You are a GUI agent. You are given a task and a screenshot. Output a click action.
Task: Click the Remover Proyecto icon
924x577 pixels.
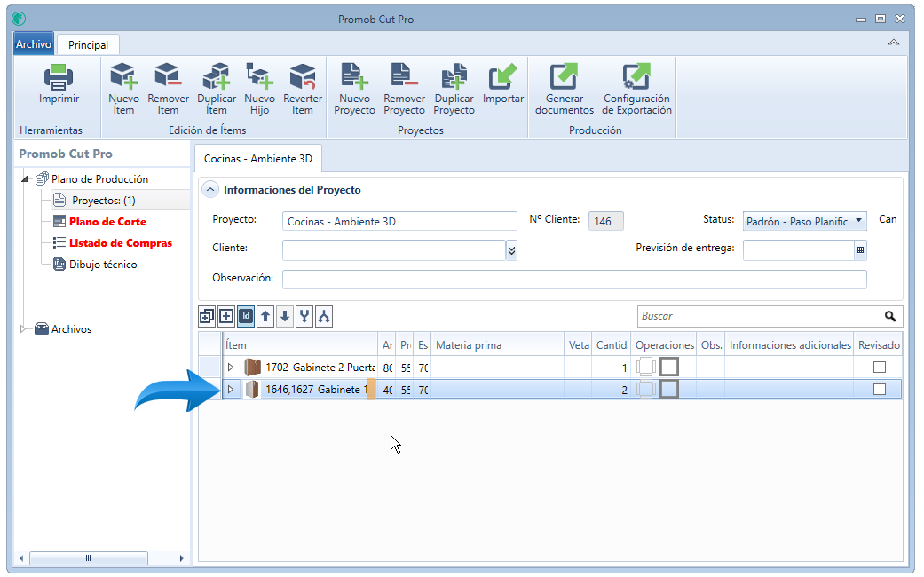coord(404,76)
